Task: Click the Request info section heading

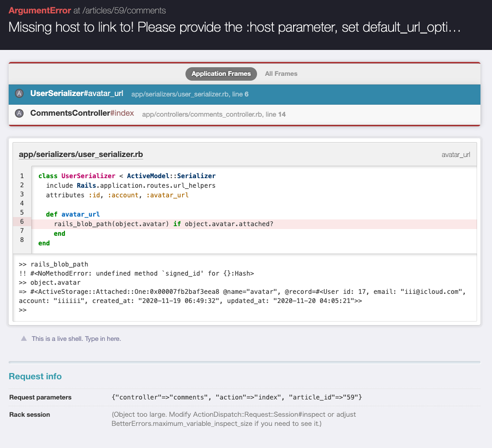Action: (x=35, y=376)
